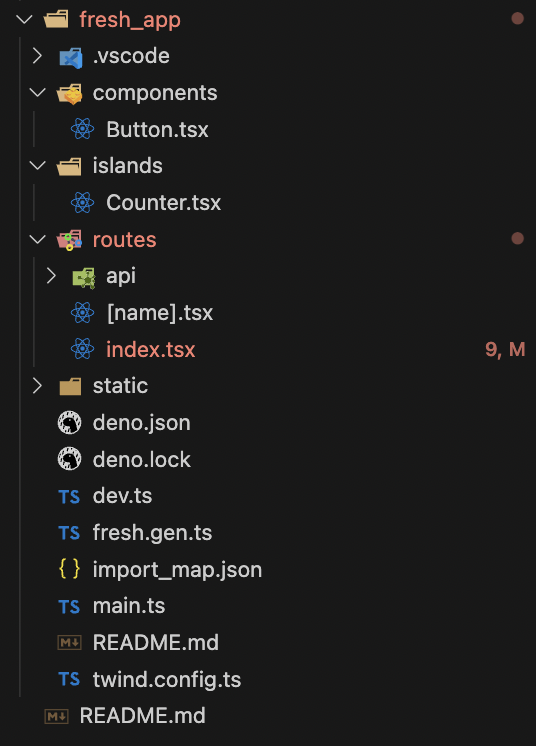The image size is (536, 746).
Task: Click the React icon next to Button.tsx
Action: click(82, 129)
